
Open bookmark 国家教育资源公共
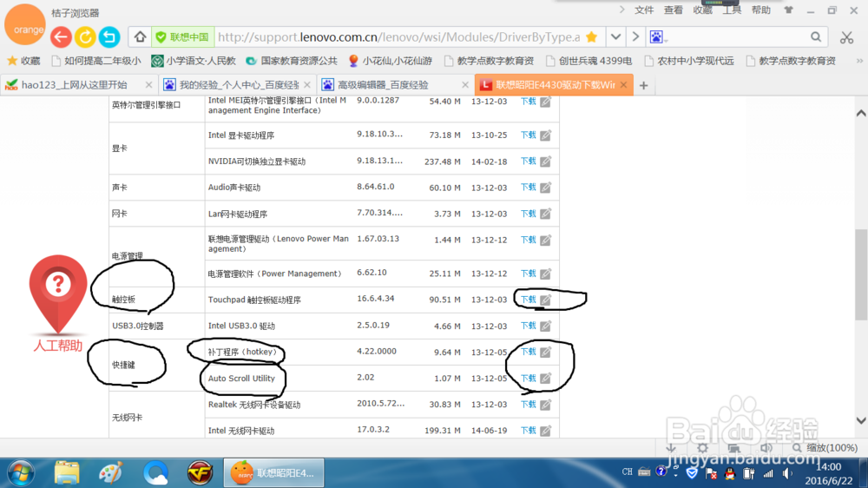click(x=292, y=61)
